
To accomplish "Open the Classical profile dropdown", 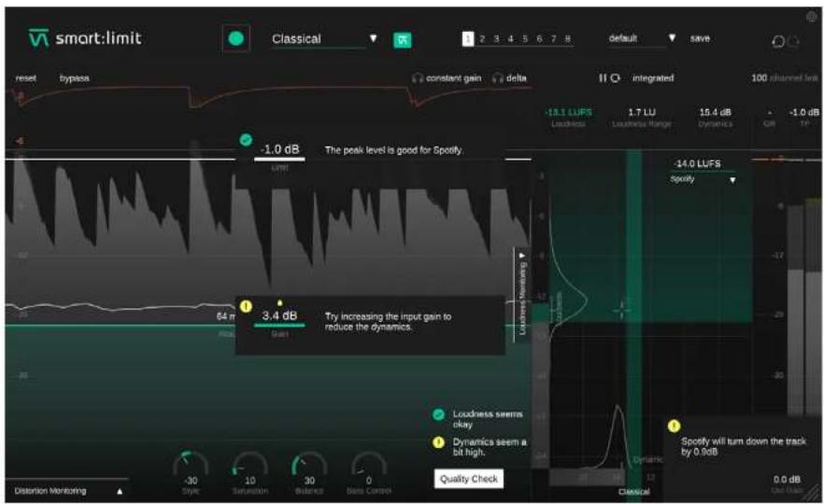I will pos(324,39).
